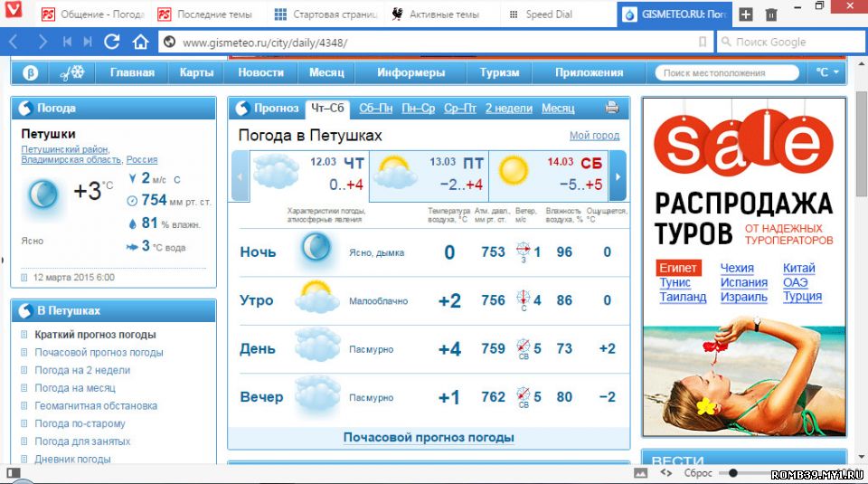This screenshot has height=484, width=868.
Task: Toggle the side panel in status bar
Action: point(13,472)
